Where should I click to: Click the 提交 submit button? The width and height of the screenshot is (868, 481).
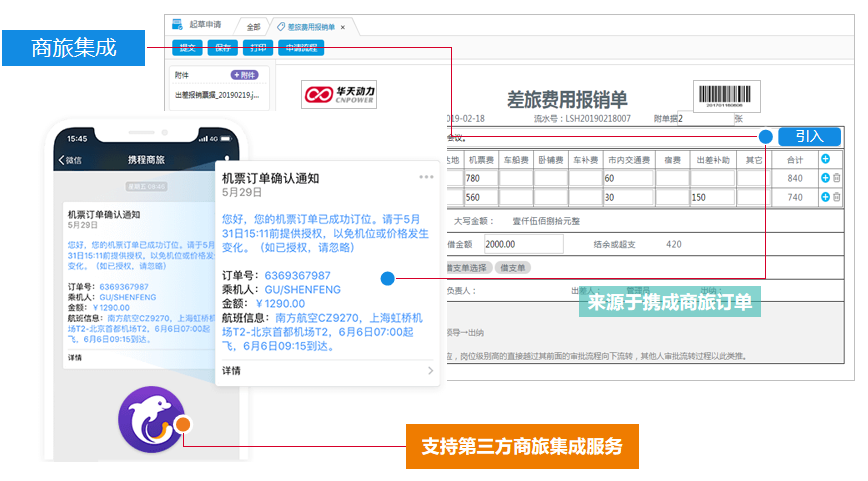tap(187, 47)
